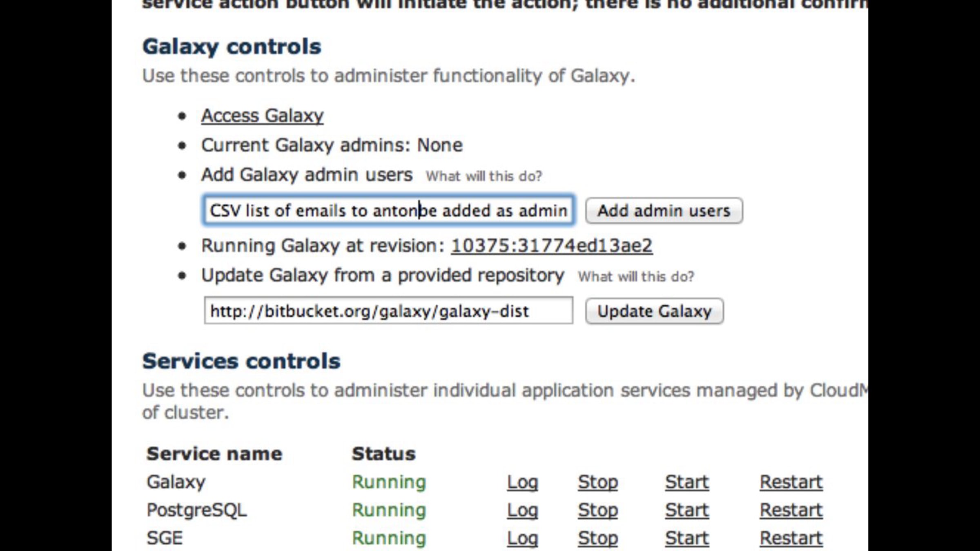
Task: View the PostgreSQL service Log
Action: tap(522, 510)
